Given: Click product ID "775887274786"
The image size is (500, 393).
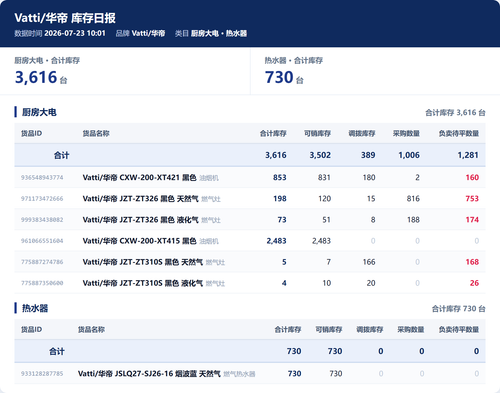Looking at the screenshot, I should (x=42, y=262).
